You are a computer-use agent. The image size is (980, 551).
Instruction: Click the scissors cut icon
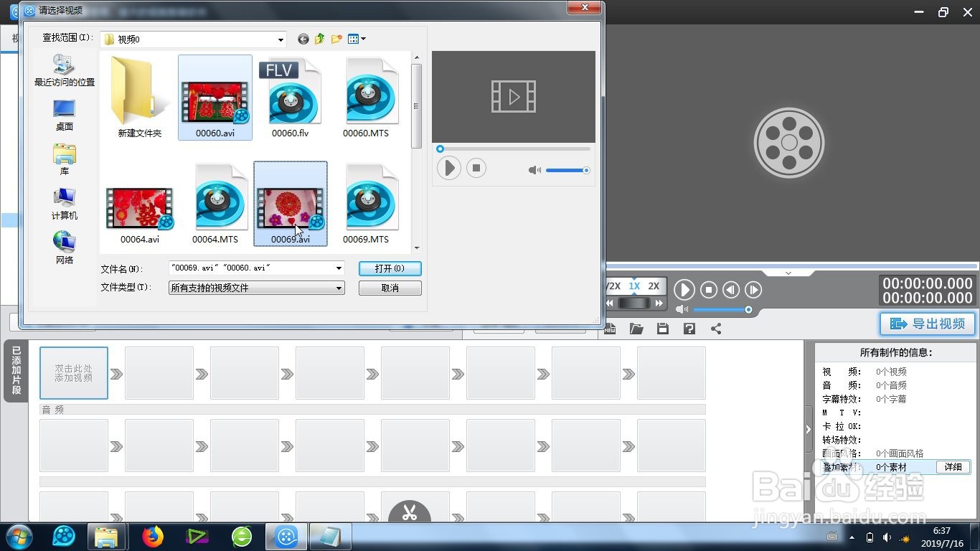point(410,512)
